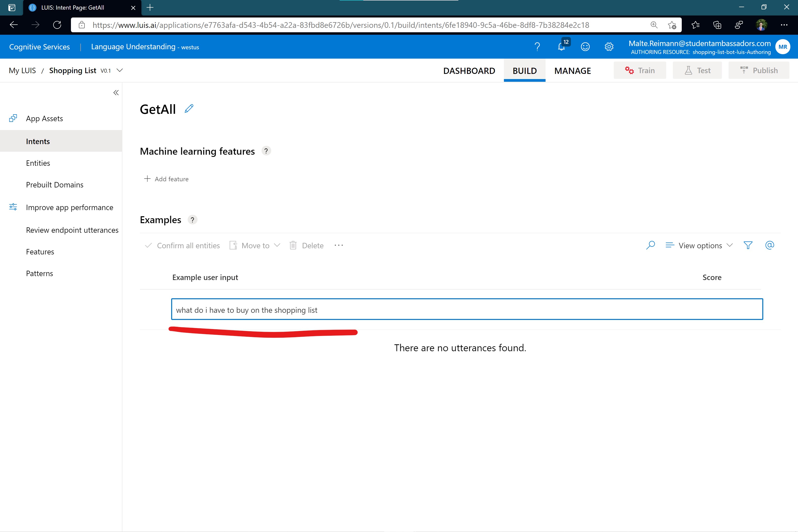Open help tooltip next to Machine learning features

(x=266, y=151)
